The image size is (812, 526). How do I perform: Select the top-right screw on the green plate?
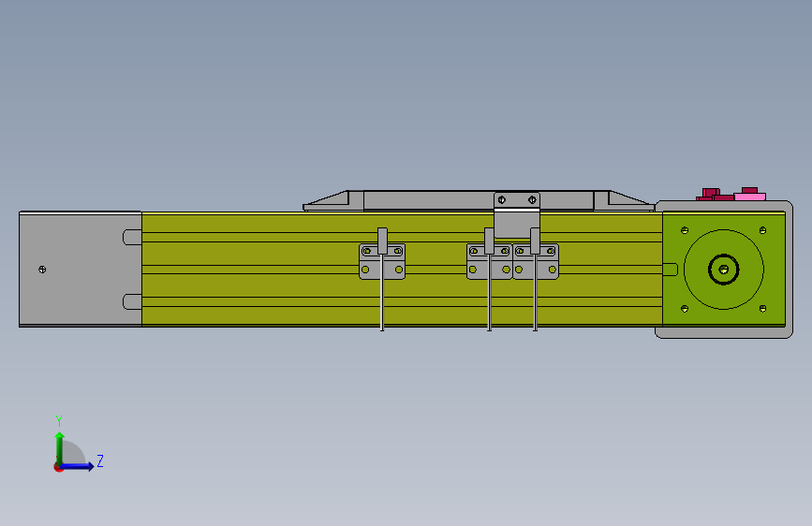coord(762,230)
